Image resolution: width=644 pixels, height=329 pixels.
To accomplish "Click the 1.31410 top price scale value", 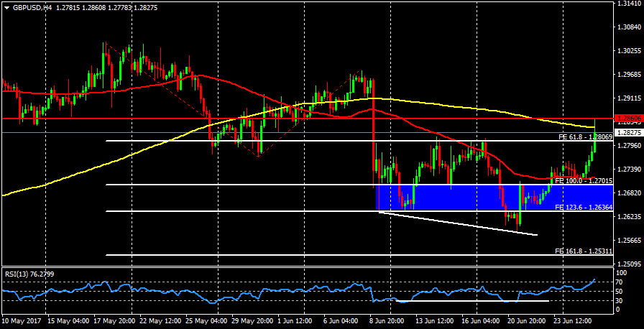I will pos(629,4).
